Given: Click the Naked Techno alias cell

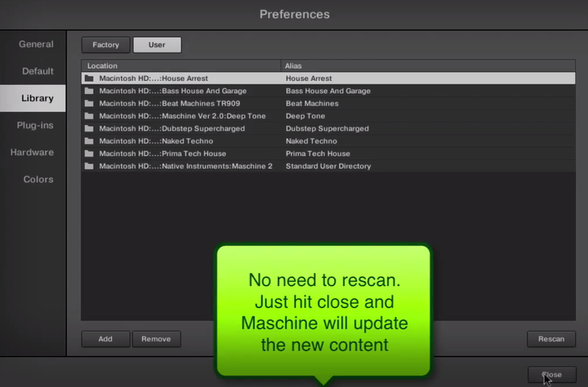Looking at the screenshot, I should tap(311, 141).
